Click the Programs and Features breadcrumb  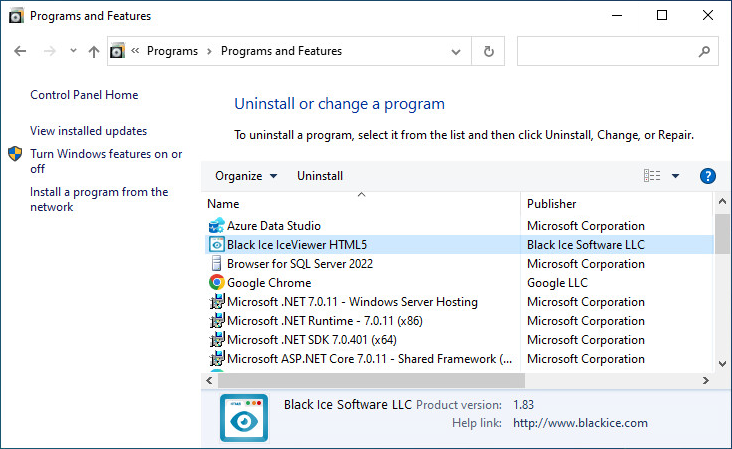[x=281, y=51]
